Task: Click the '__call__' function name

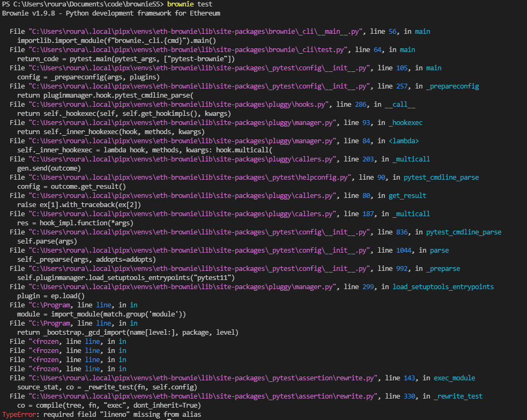Action: 400,104
